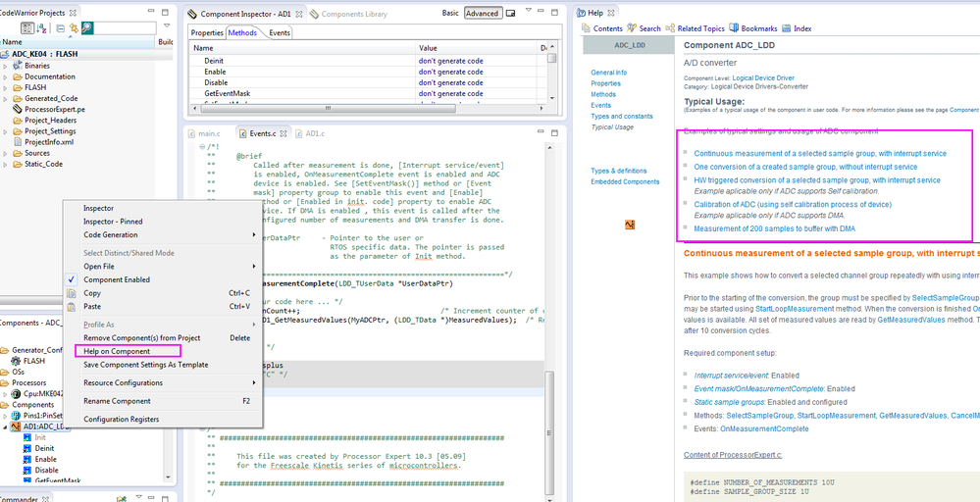980x502 pixels.
Task: Click the Index icon in Help
Action: tap(787, 28)
